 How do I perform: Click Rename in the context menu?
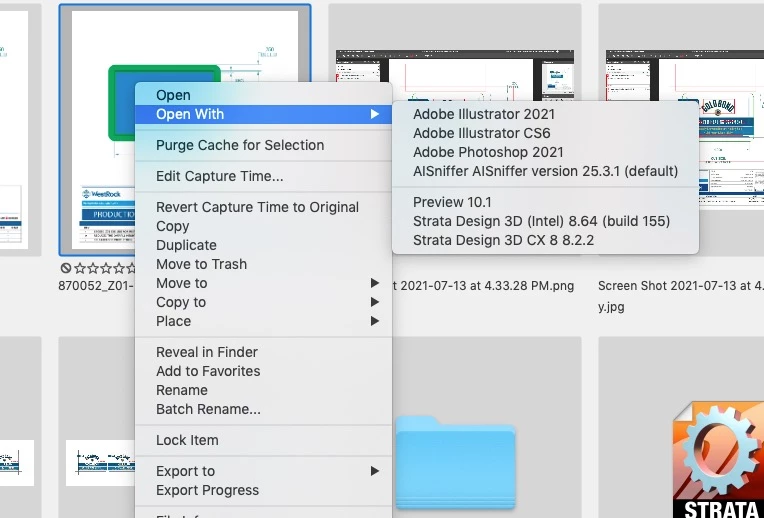(x=263, y=390)
